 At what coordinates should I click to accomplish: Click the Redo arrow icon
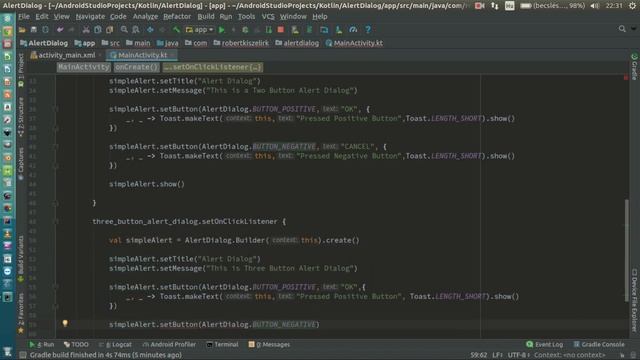[x=71, y=29]
